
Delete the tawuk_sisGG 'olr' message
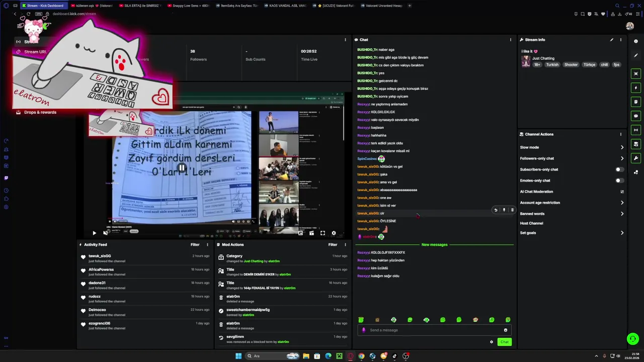coord(512,210)
